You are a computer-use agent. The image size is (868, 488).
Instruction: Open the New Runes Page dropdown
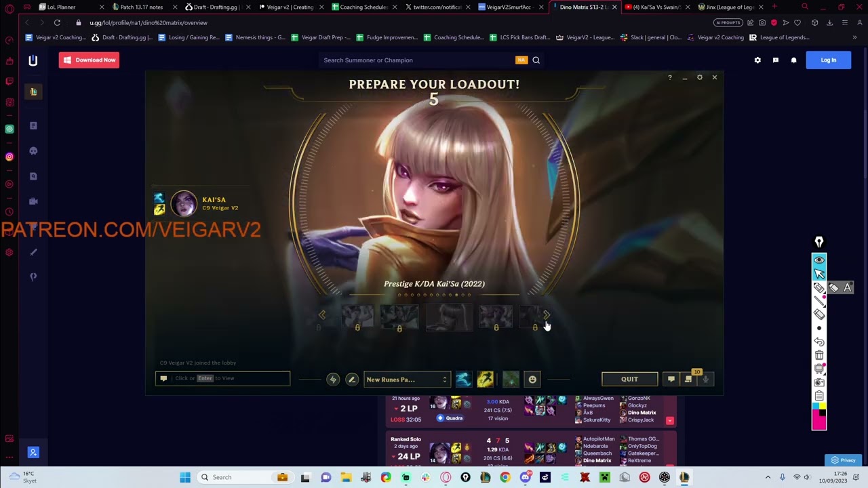tap(407, 380)
